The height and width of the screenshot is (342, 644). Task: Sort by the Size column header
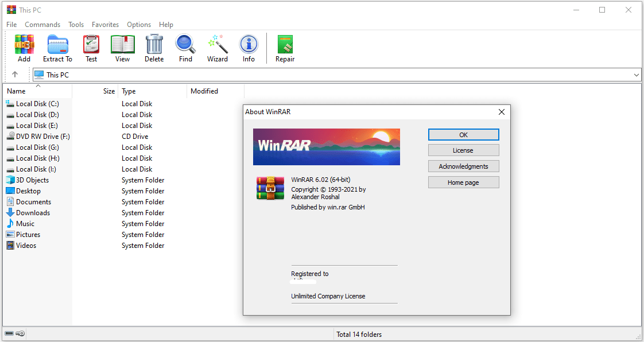point(95,91)
